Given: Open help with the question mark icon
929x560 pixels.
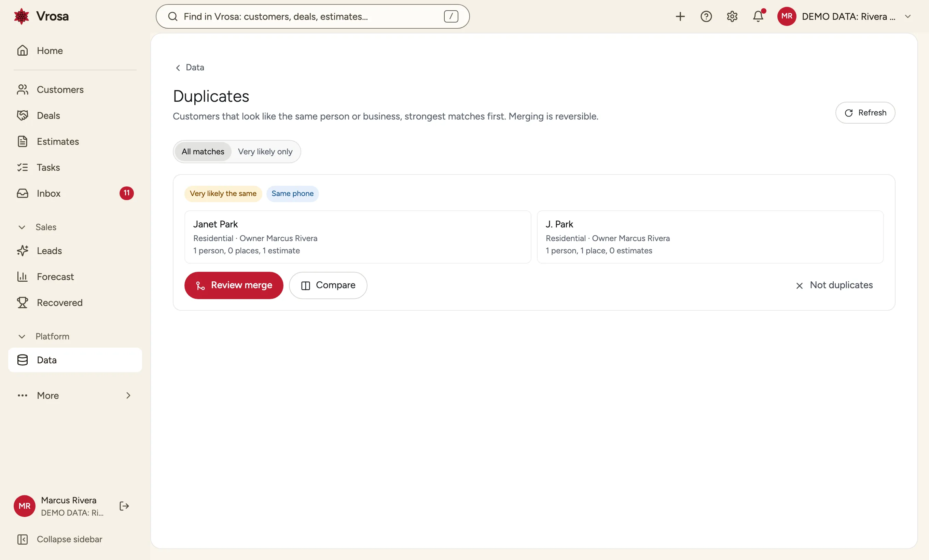Looking at the screenshot, I should tap(706, 17).
